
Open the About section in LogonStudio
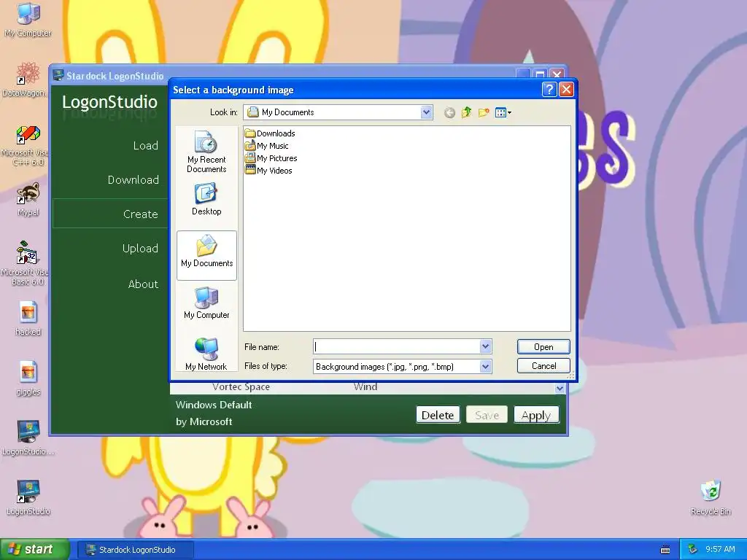coord(143,284)
